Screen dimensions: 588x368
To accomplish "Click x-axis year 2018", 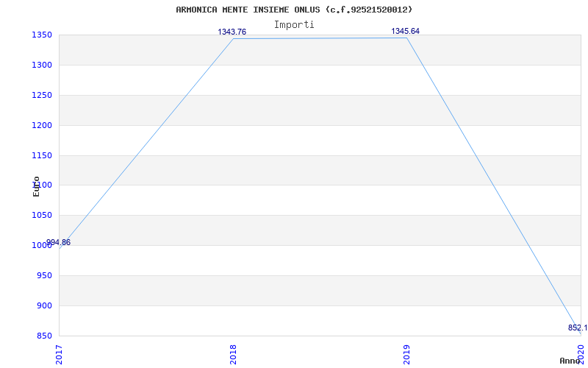I will [x=233, y=355].
